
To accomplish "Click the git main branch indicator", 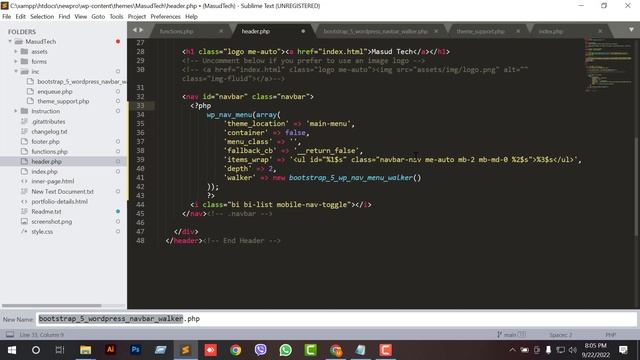I will tap(511, 335).
